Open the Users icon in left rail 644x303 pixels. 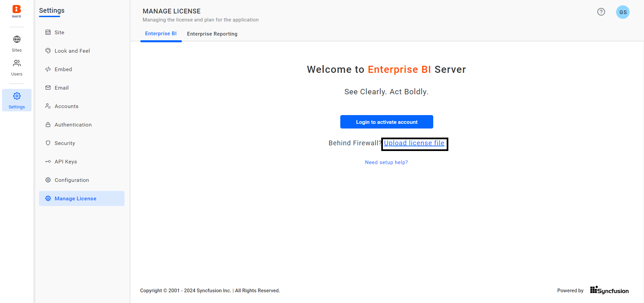click(16, 63)
